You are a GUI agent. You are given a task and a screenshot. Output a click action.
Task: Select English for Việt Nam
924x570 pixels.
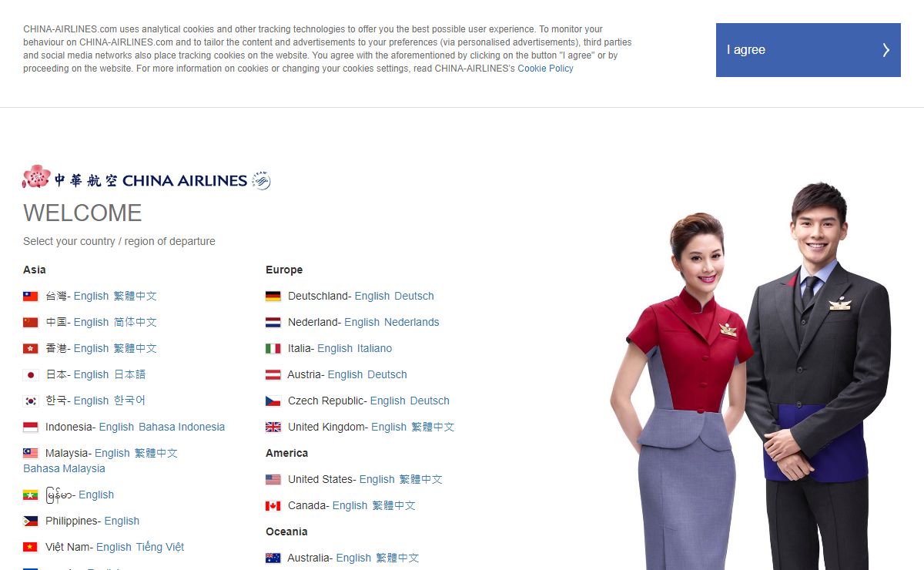(x=114, y=547)
